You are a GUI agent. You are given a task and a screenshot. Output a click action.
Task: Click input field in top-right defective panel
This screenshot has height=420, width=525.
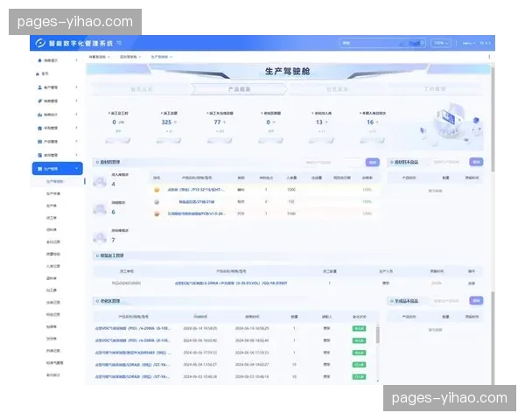[449, 162]
